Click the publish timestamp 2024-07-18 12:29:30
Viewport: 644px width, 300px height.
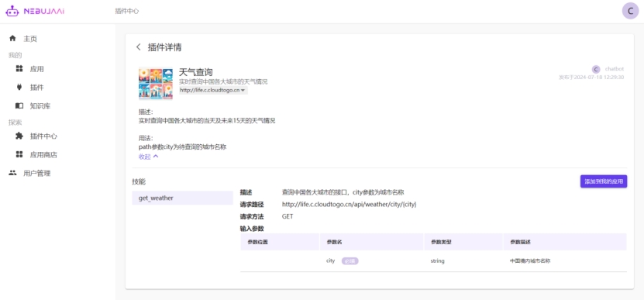point(599,78)
